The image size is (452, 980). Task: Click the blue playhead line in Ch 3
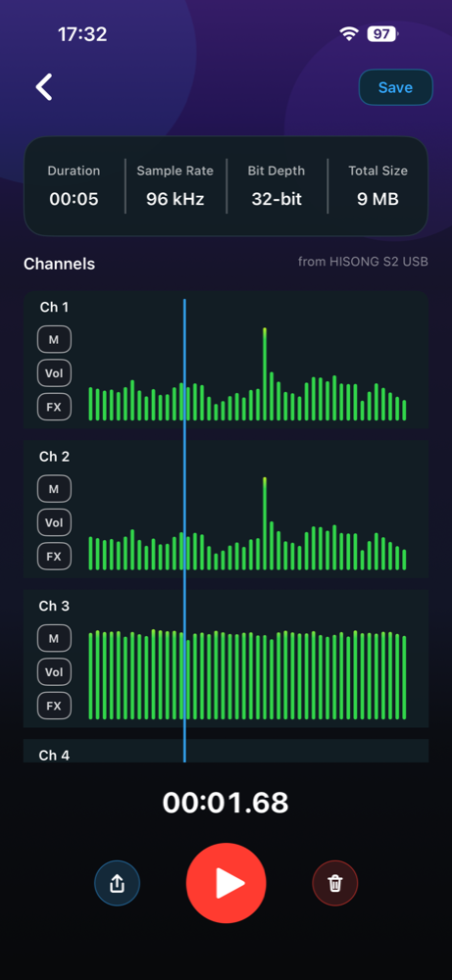pos(184,659)
